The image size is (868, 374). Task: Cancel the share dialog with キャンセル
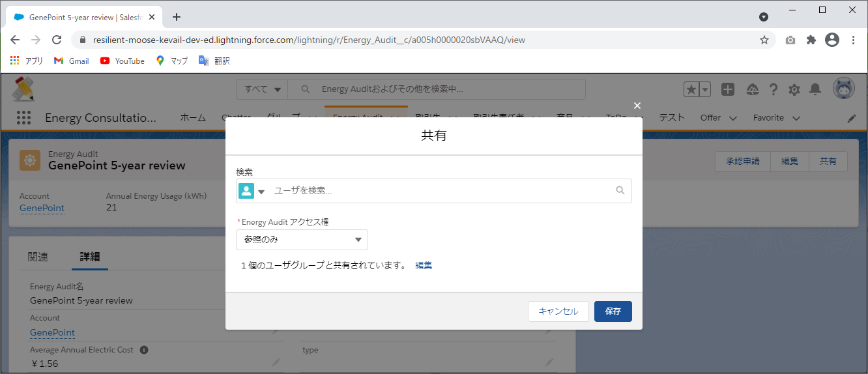tap(558, 311)
